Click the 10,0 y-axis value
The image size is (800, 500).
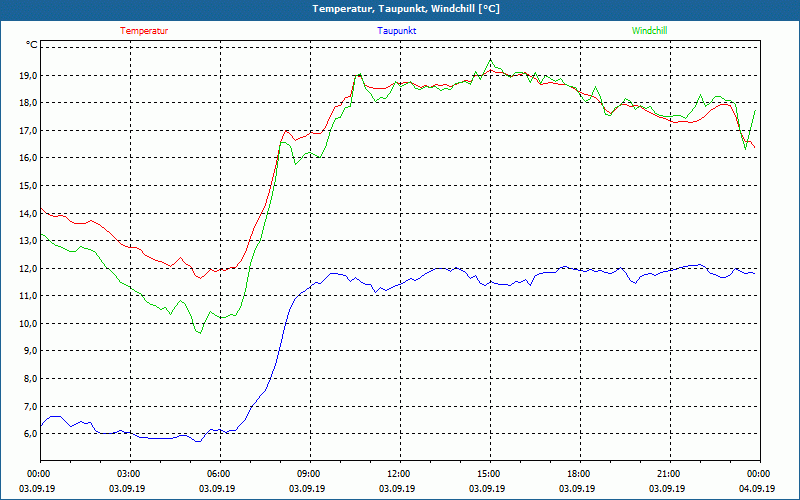[29, 323]
